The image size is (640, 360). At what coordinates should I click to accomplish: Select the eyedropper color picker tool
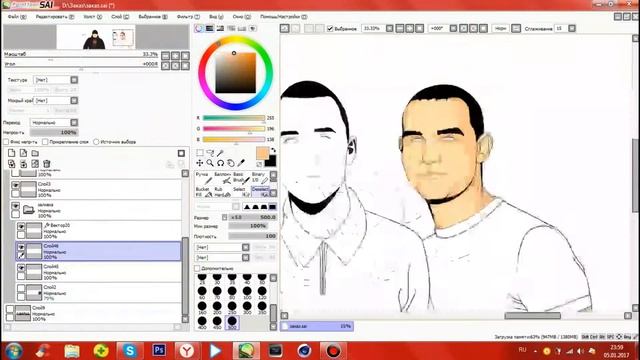click(241, 163)
